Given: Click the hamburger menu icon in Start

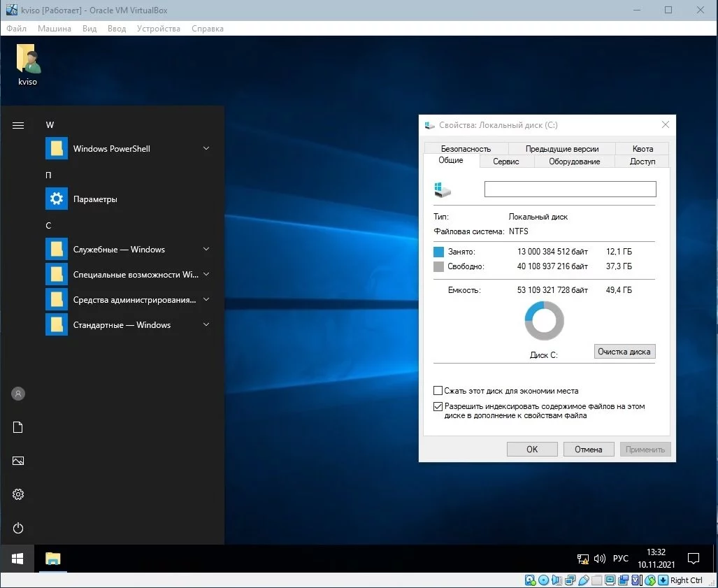Looking at the screenshot, I should [x=18, y=125].
